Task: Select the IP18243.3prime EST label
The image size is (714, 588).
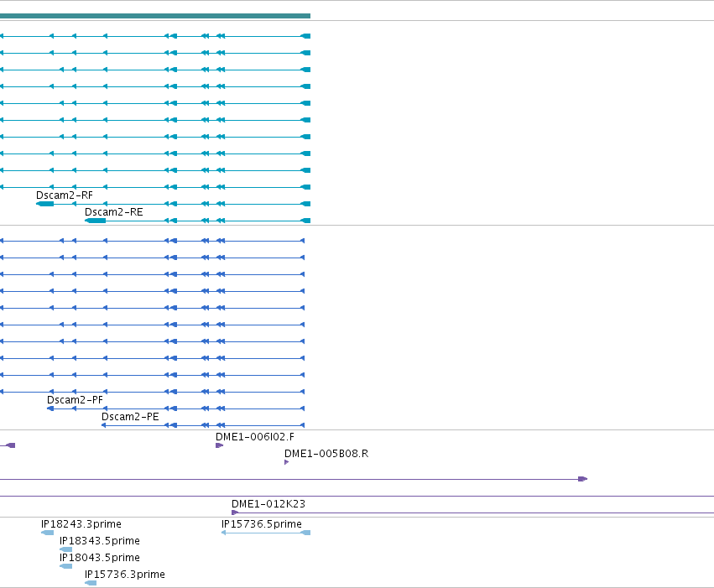Action: [81, 524]
